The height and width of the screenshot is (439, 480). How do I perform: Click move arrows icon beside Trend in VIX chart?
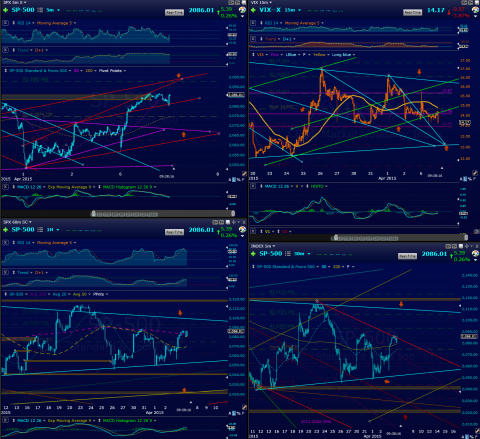pyautogui.click(x=262, y=39)
